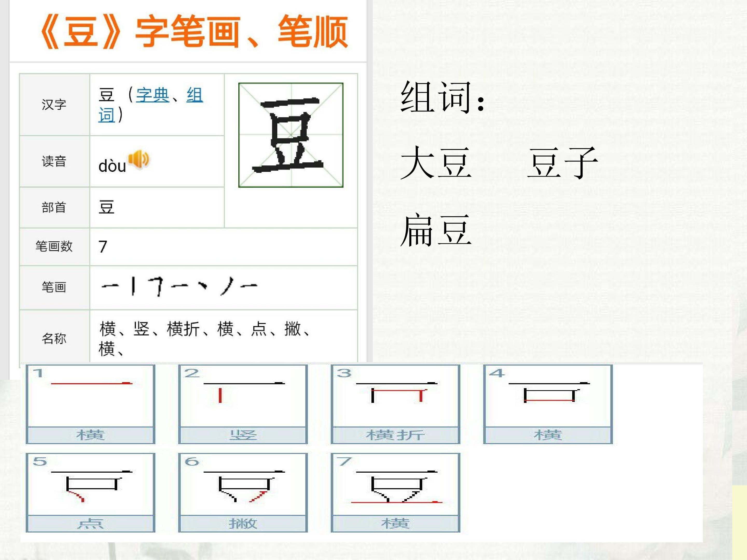Screen dimensions: 747x560
Task: Click the 《豆》字笔画、笔顺 orange title
Action: (x=195, y=32)
